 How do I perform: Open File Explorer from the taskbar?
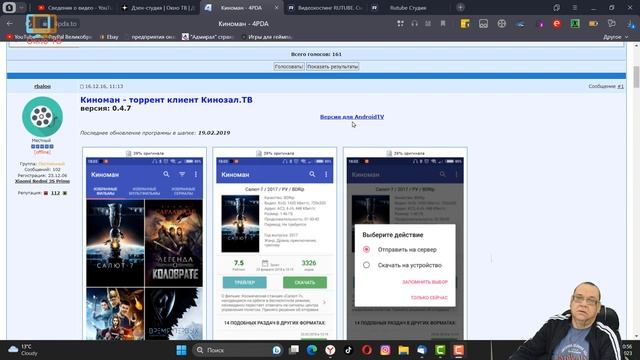[x=403, y=350]
